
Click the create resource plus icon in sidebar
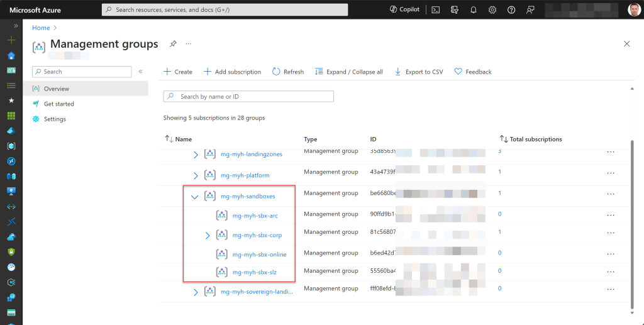11,40
